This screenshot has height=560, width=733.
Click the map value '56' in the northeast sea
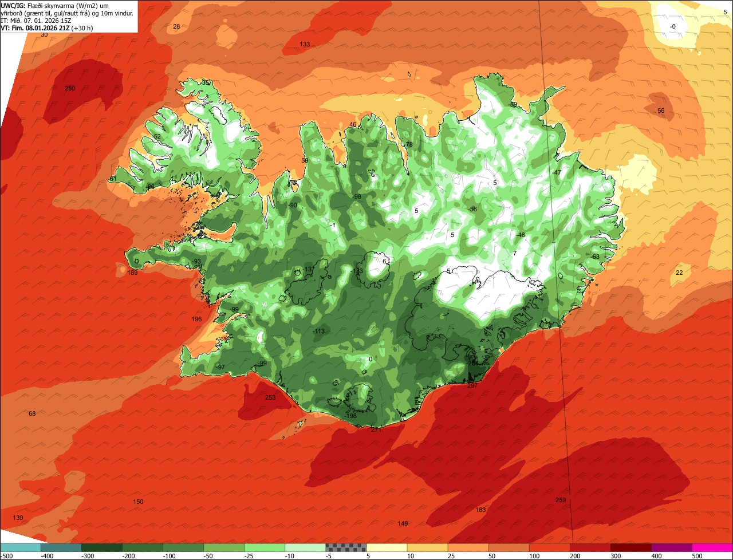point(661,111)
